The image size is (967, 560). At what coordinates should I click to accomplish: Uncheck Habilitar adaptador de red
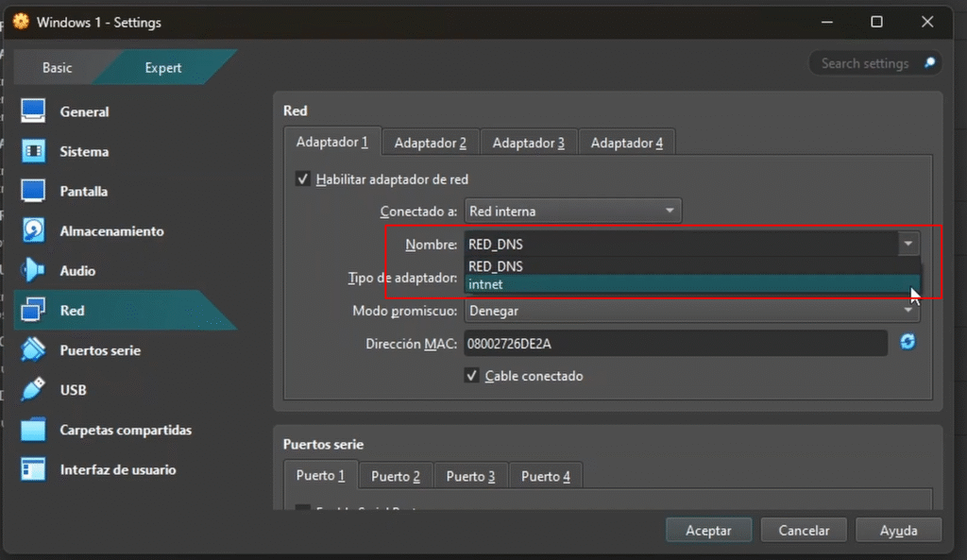tap(303, 178)
